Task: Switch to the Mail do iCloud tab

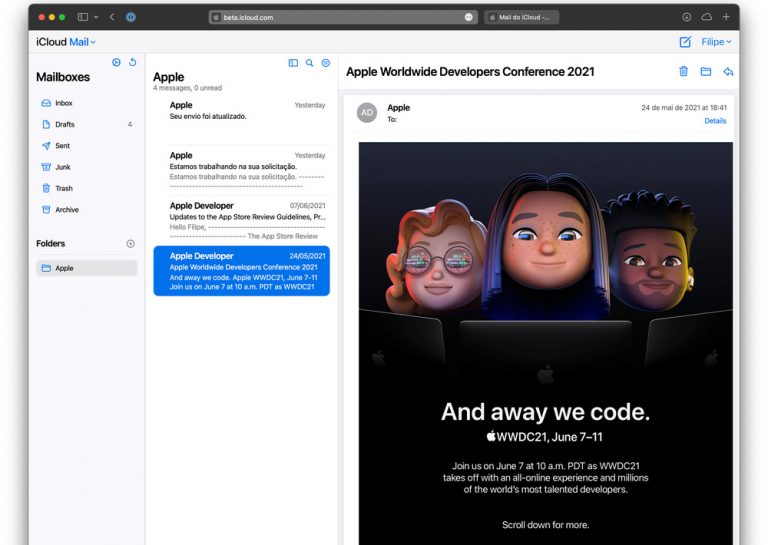Action: [521, 17]
